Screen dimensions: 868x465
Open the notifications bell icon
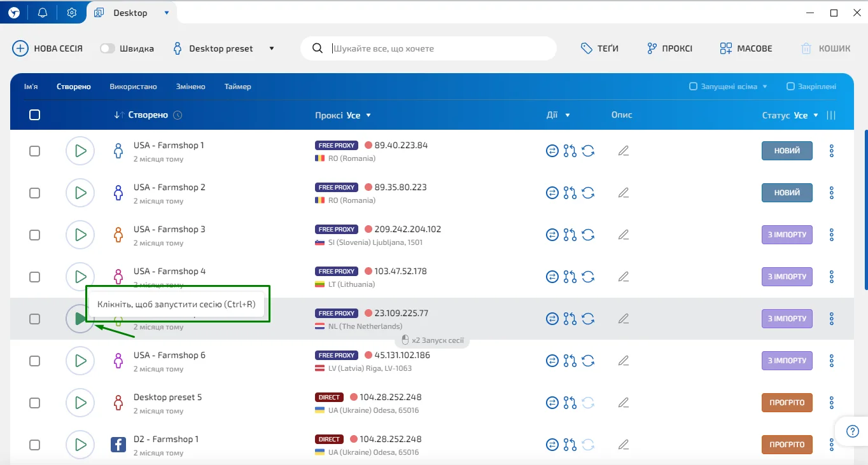coord(43,13)
